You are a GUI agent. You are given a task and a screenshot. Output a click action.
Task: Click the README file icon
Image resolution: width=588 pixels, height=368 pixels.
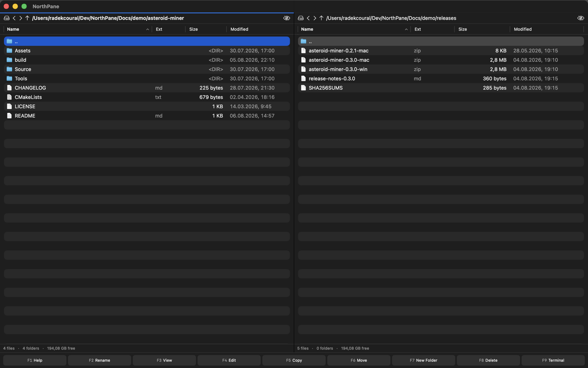tap(9, 116)
